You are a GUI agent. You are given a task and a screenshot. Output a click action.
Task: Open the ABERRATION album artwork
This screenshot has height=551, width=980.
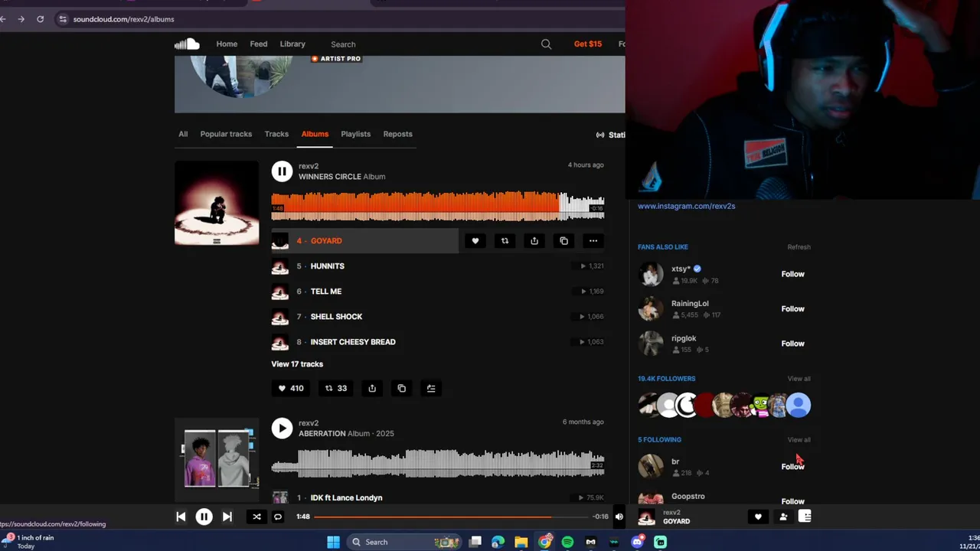(x=217, y=459)
